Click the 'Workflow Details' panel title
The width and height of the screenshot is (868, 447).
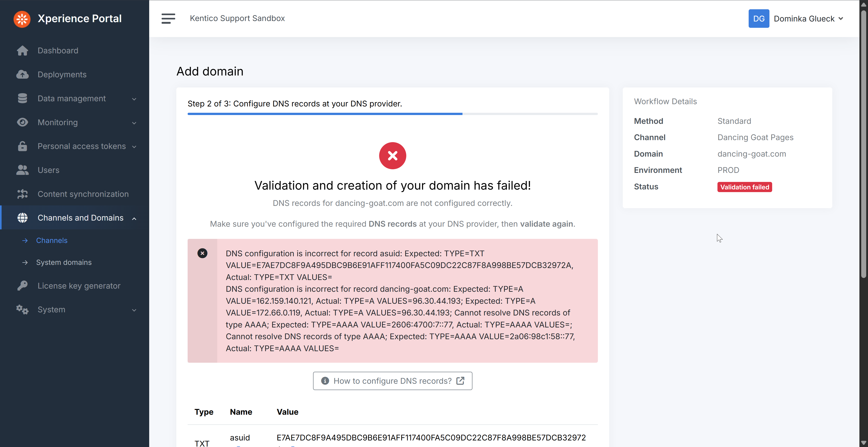(665, 101)
